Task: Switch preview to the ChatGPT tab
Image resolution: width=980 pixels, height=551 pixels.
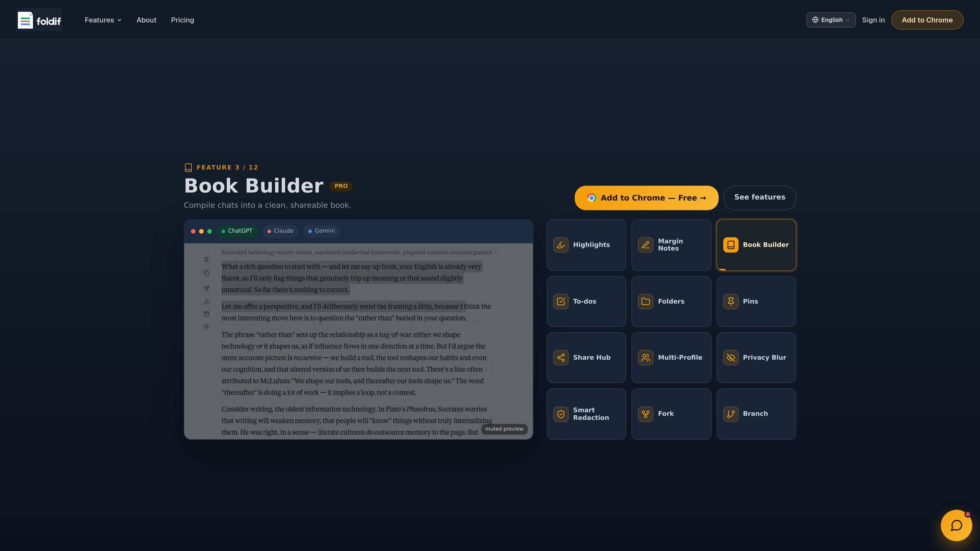Action: [x=237, y=231]
